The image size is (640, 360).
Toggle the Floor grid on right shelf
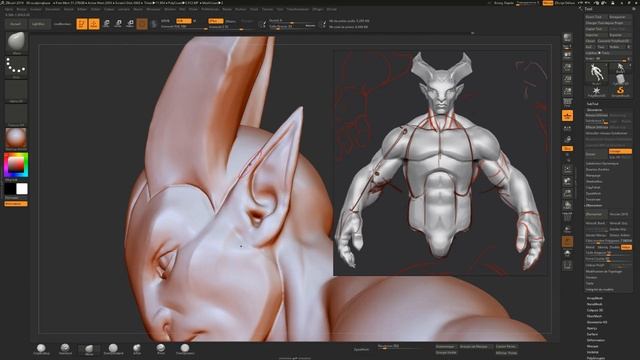[567, 116]
